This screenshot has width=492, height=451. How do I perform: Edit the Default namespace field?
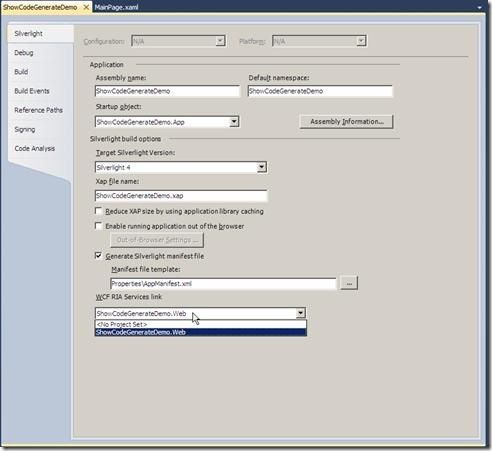pyautogui.click(x=320, y=91)
